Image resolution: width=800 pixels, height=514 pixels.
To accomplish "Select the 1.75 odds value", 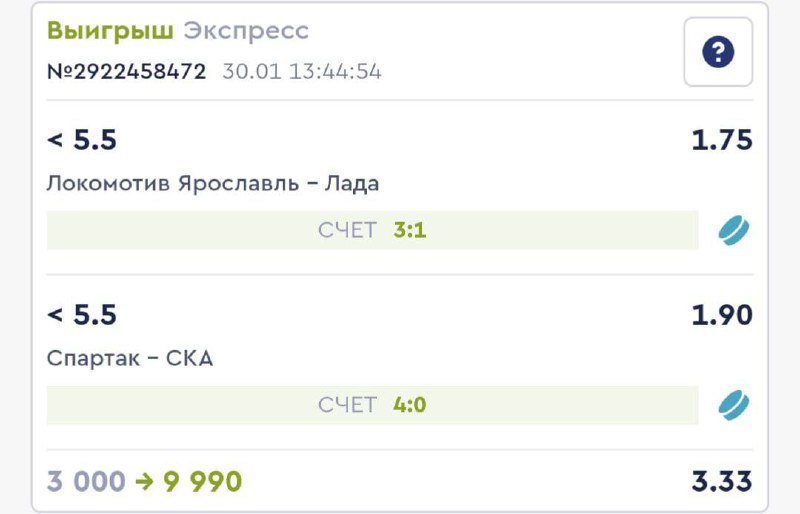I will click(722, 140).
